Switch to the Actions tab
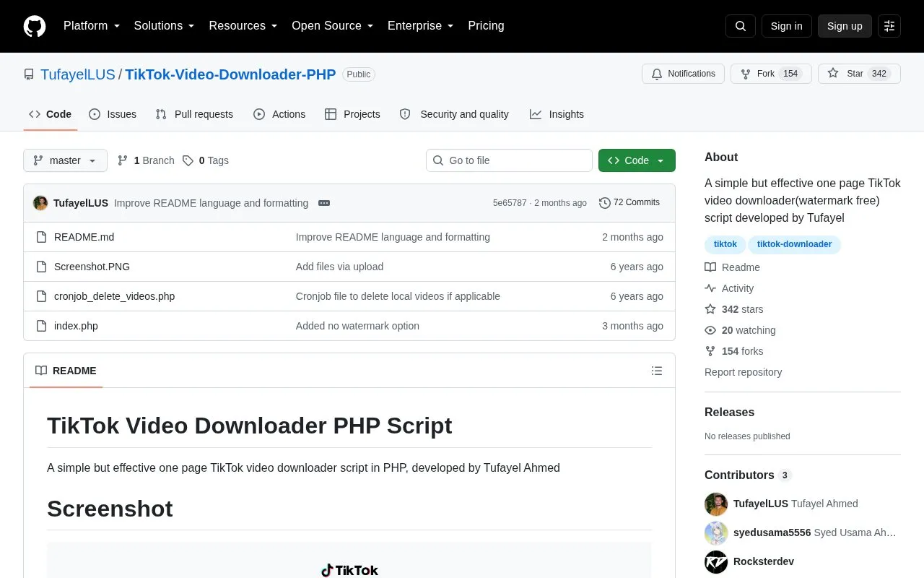The height and width of the screenshot is (578, 924). 279,114
